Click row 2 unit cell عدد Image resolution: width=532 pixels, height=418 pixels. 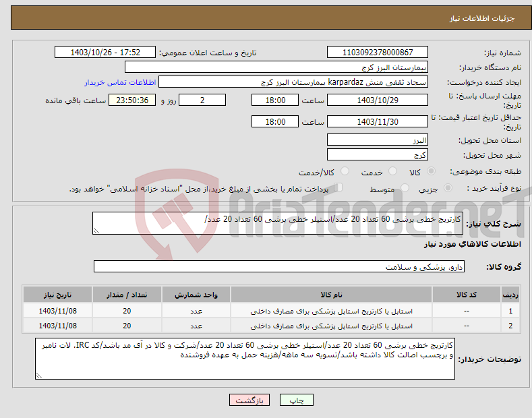click(196, 326)
